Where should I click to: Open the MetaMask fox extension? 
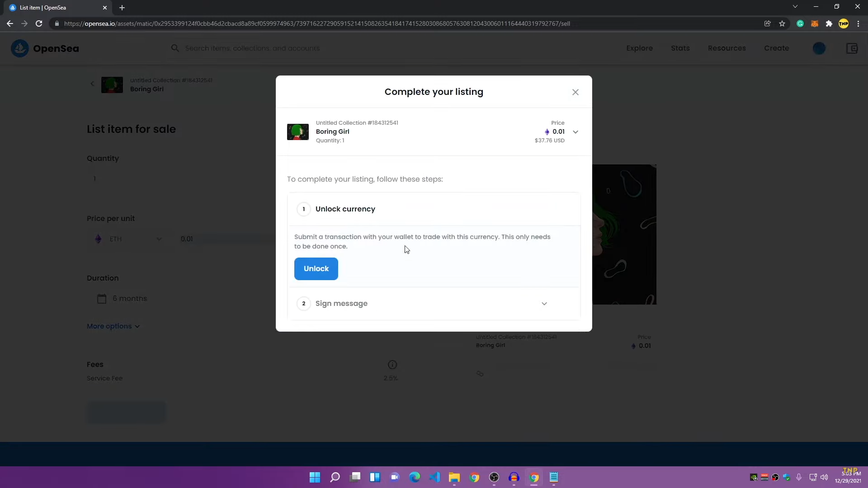pyautogui.click(x=815, y=23)
